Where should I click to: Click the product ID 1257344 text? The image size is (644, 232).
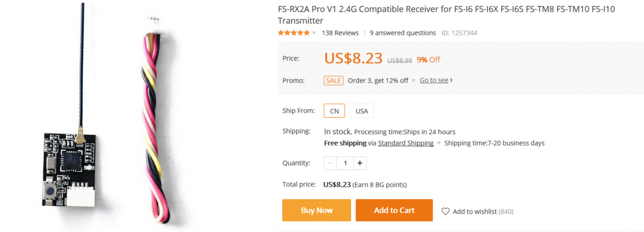click(x=459, y=33)
